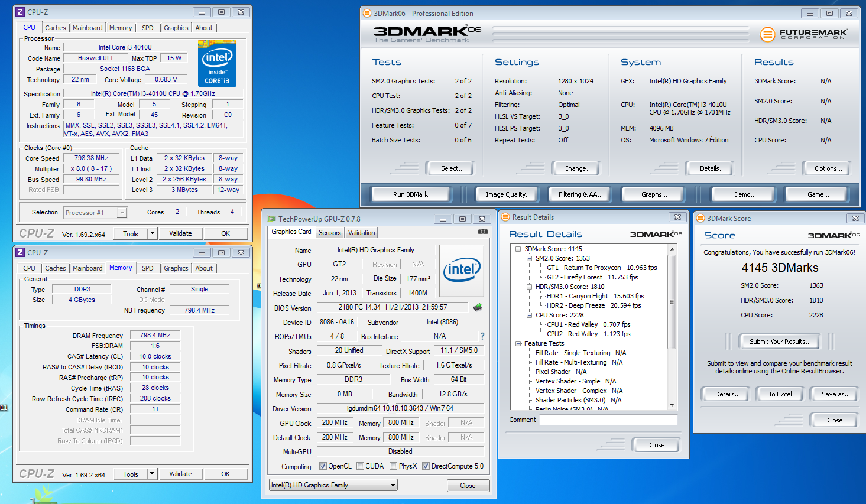Click the Intel Core i3 4010U name field
The image size is (866, 504).
pyautogui.click(x=125, y=47)
